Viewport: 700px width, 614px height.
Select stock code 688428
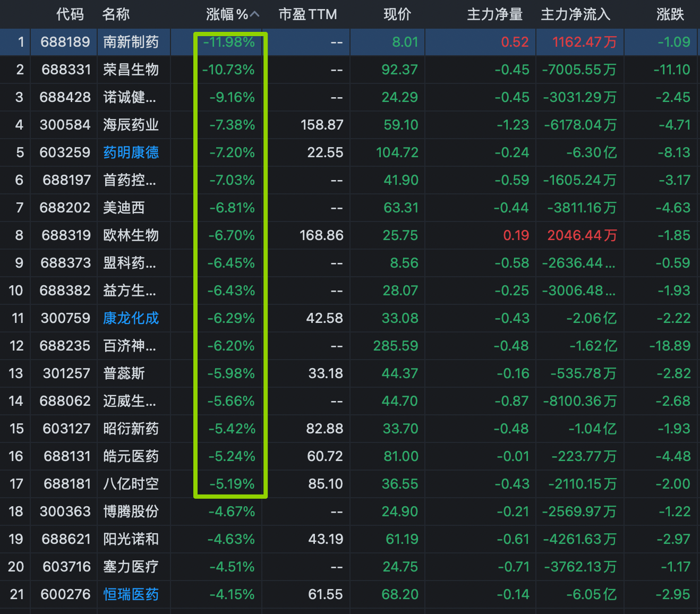pos(65,97)
